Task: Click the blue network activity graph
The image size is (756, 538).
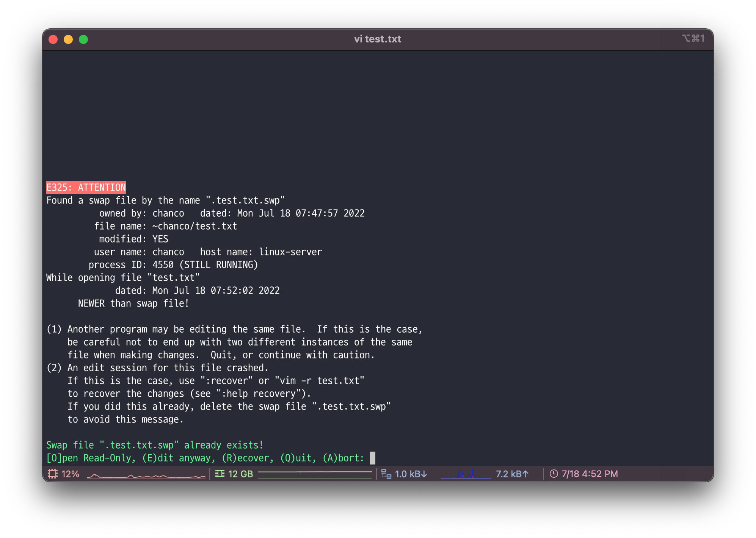Action: (466, 474)
